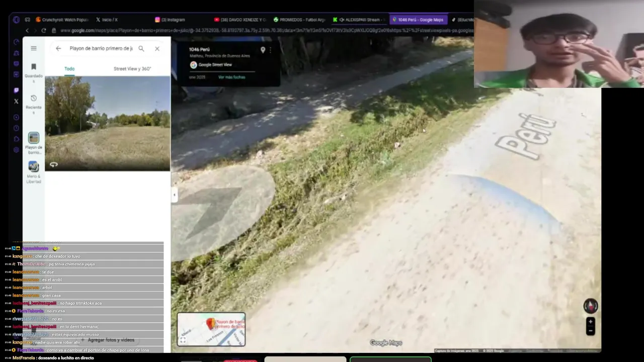Zoom in with the plus button
This screenshot has height=362, width=644.
click(x=591, y=322)
